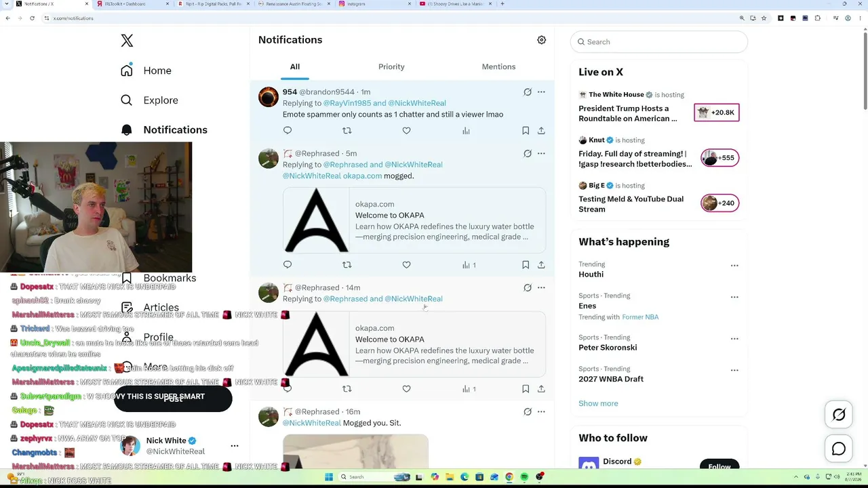The height and width of the screenshot is (488, 868).
Task: Open okapa.com link in 5m post
Action: (x=362, y=176)
